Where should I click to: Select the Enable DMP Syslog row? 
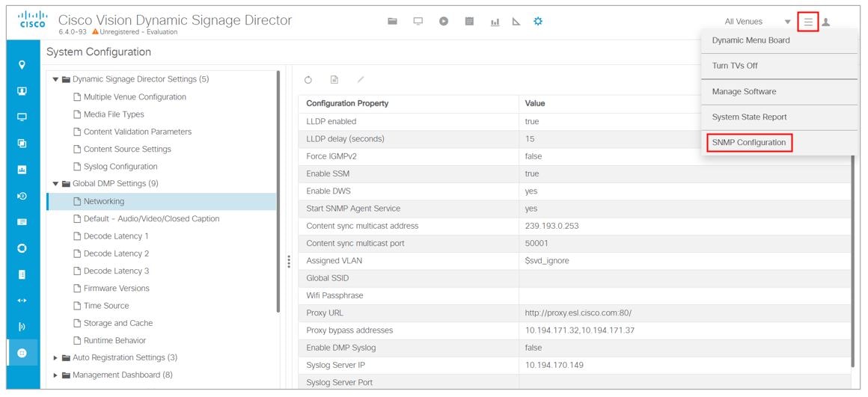tap(575, 348)
